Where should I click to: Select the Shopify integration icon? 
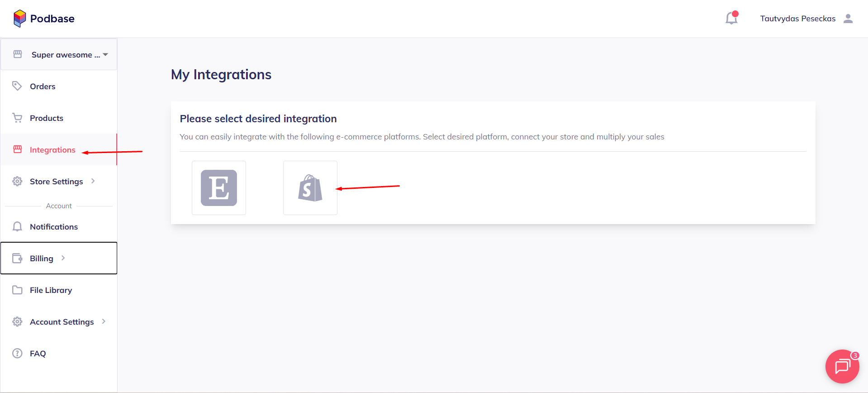[310, 188]
